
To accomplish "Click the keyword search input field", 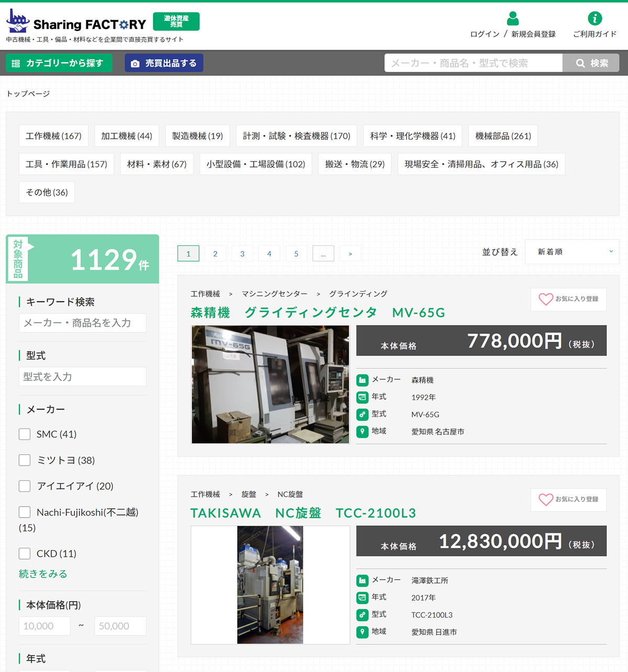I will tap(83, 323).
